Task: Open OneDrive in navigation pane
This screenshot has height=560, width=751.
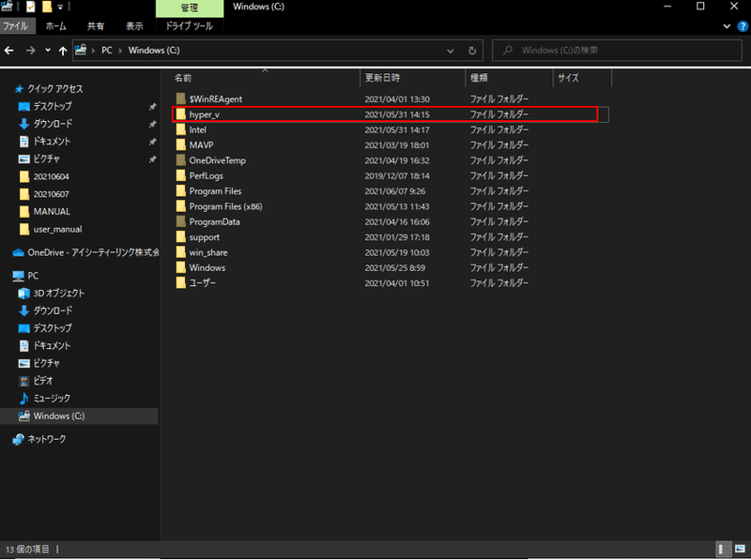Action: click(x=86, y=252)
